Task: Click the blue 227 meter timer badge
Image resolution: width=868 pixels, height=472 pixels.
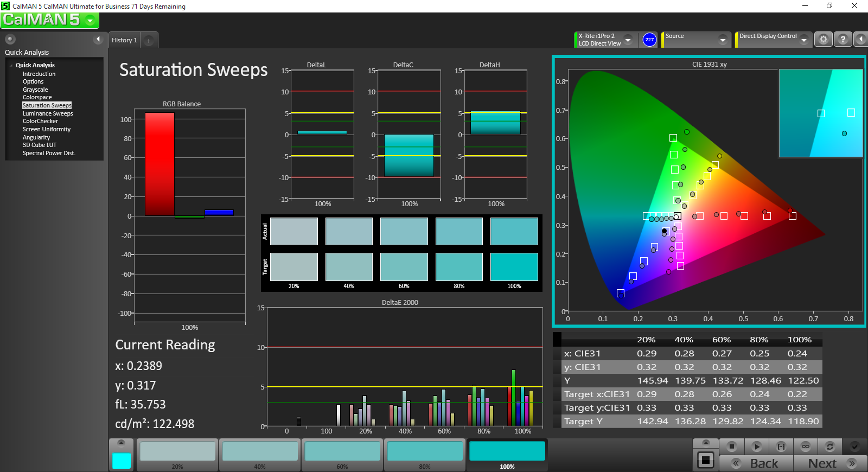Action: [x=649, y=40]
